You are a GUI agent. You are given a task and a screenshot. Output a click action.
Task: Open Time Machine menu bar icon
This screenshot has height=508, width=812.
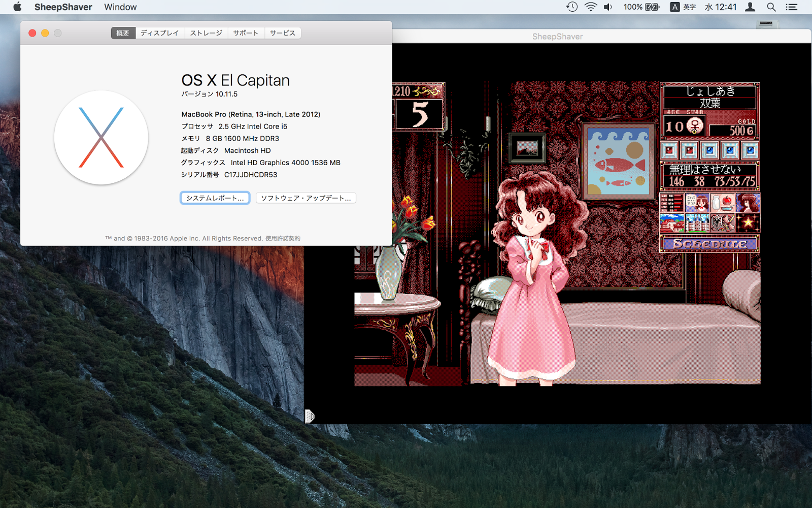[572, 7]
